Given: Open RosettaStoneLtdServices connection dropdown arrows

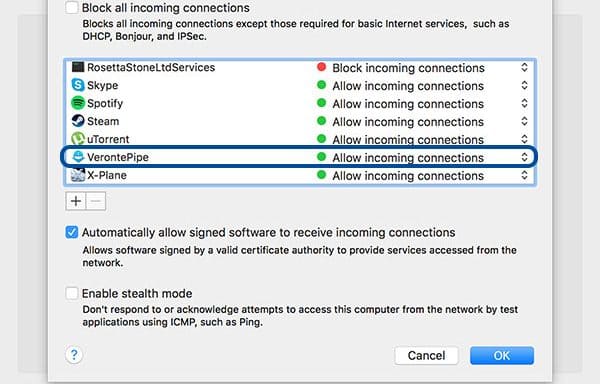Looking at the screenshot, I should tap(524, 68).
